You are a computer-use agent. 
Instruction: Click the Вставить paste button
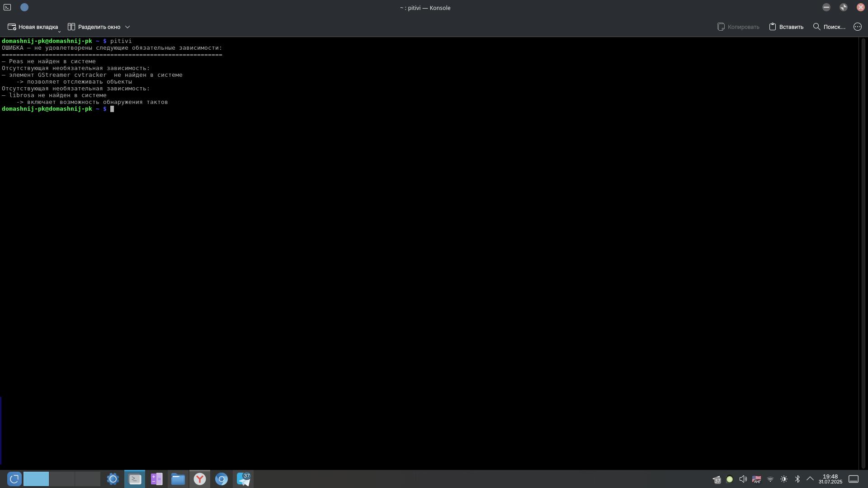pos(786,27)
